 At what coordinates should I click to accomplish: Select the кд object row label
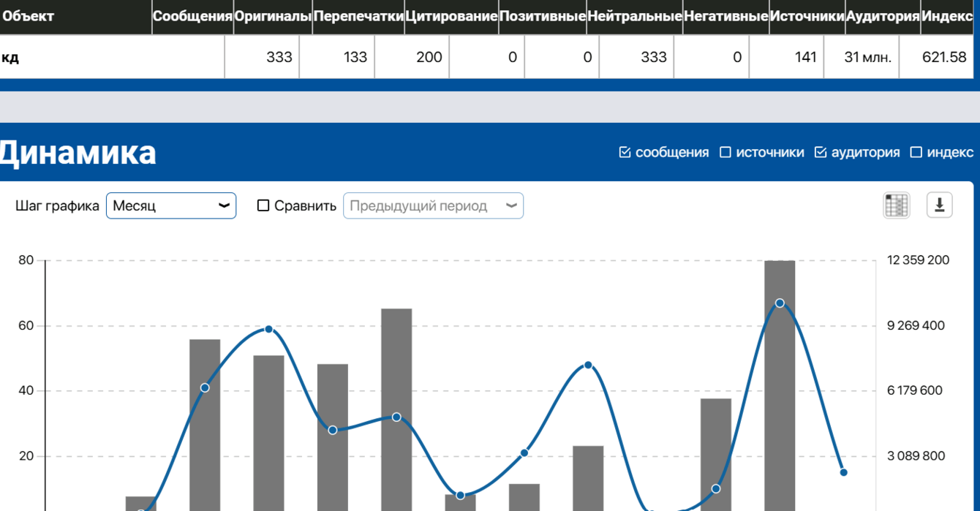tap(10, 57)
